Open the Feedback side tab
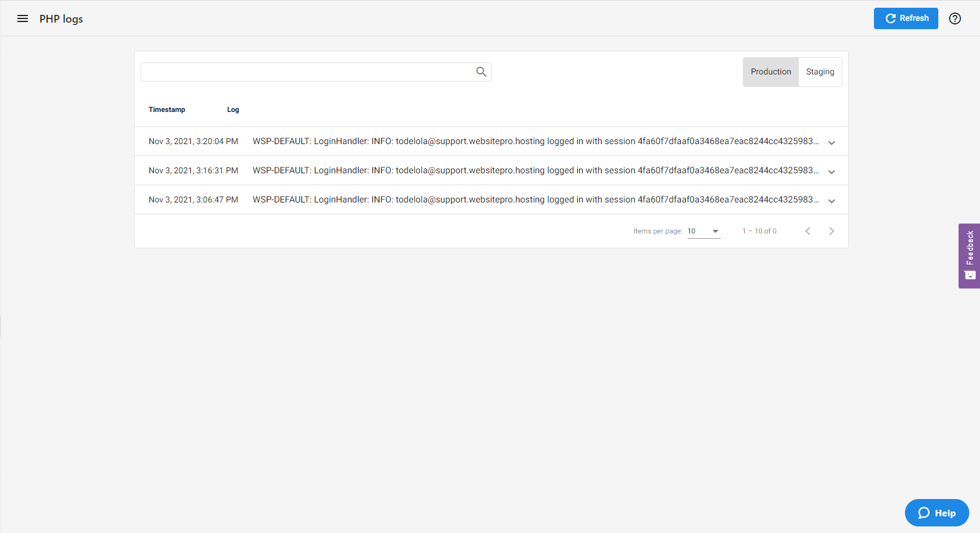The image size is (980, 533). [969, 256]
